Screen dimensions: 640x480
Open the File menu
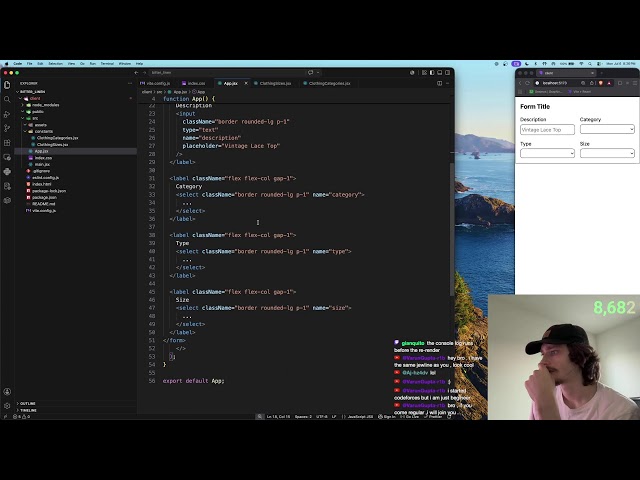[x=29, y=64]
